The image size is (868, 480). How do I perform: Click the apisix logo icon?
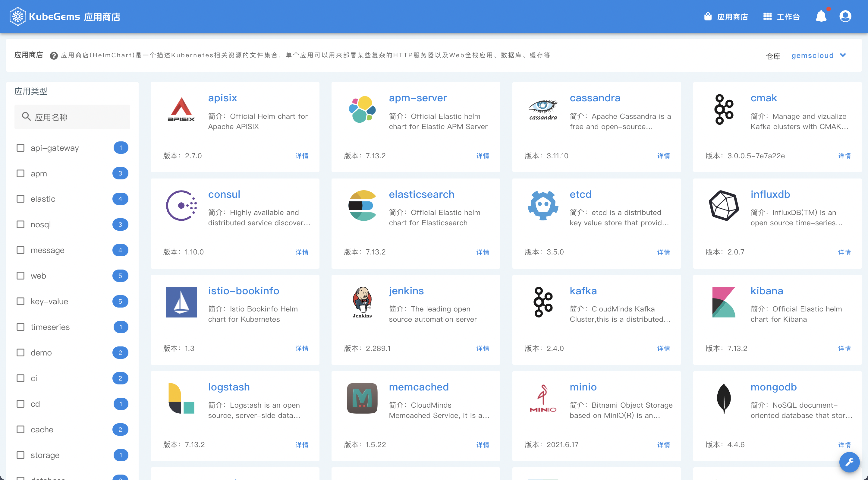[181, 109]
